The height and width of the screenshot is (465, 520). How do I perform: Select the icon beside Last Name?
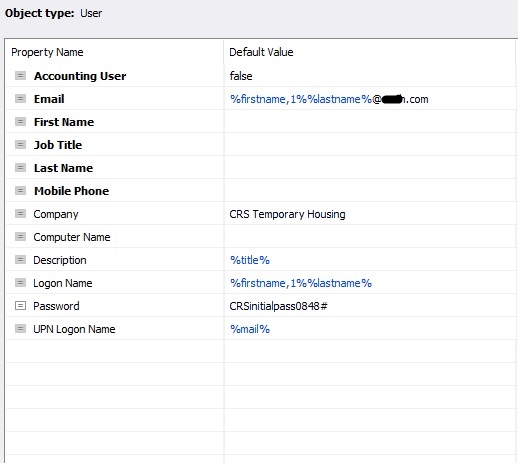click(20, 168)
